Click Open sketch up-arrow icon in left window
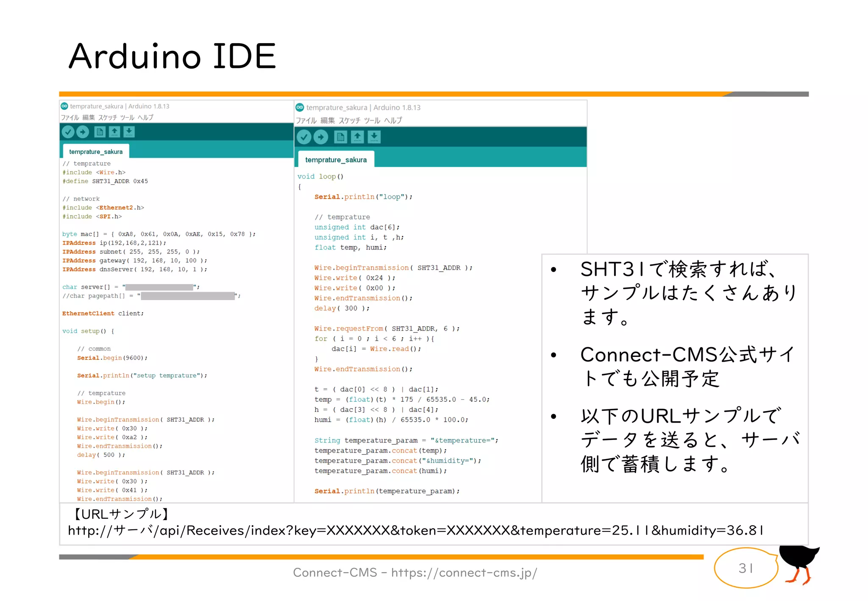 pos(114,132)
